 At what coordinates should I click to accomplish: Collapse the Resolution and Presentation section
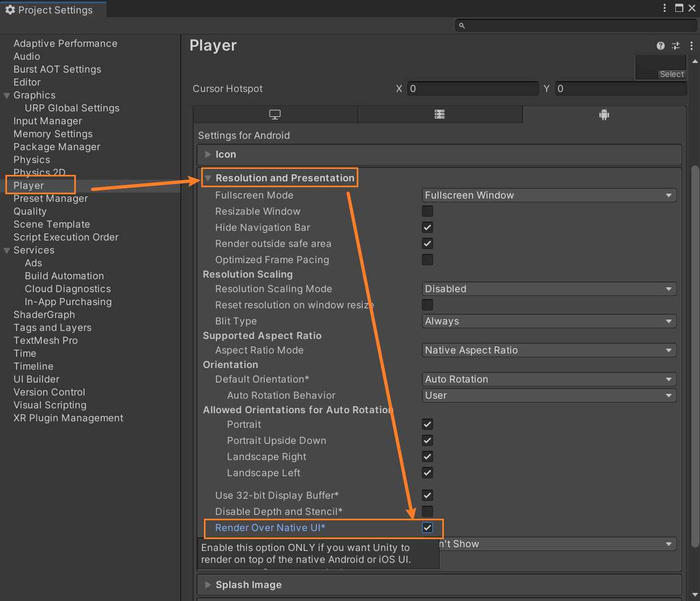[208, 178]
